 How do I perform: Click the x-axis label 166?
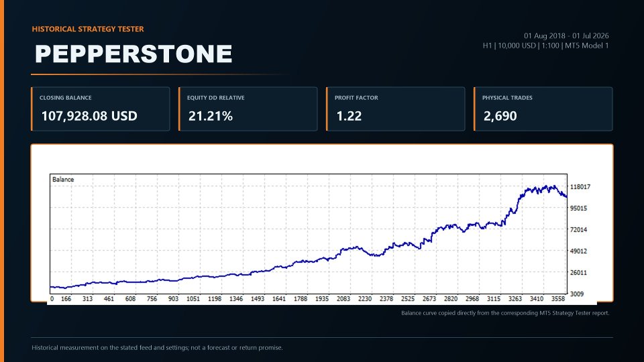point(66,299)
